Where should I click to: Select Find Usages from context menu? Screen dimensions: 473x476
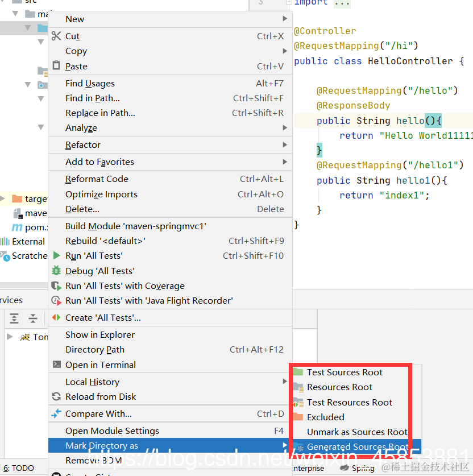click(x=170, y=83)
